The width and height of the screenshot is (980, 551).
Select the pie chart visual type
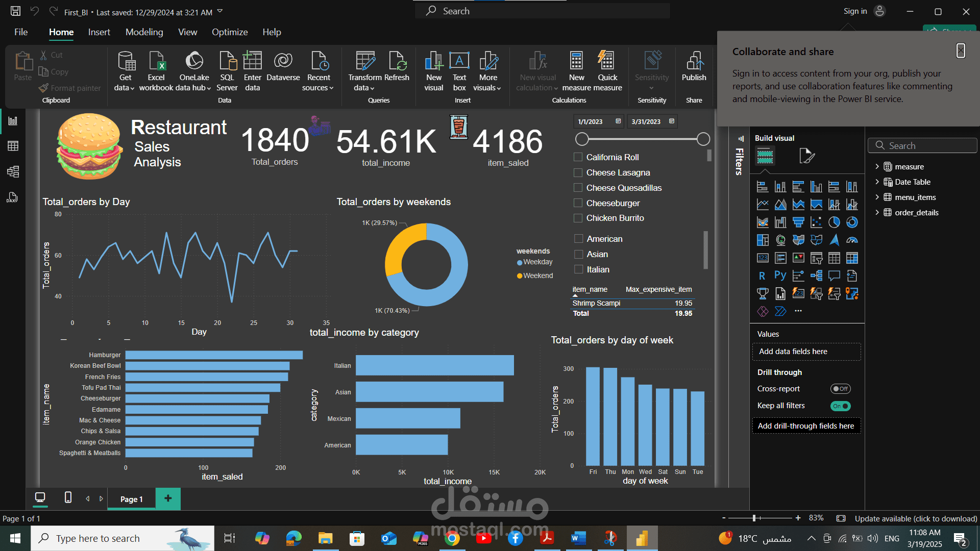(834, 222)
